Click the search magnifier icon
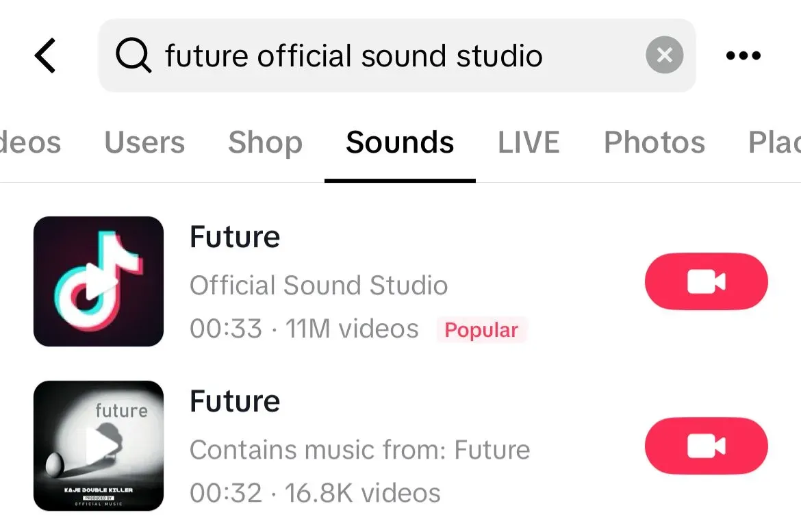 pyautogui.click(x=133, y=55)
